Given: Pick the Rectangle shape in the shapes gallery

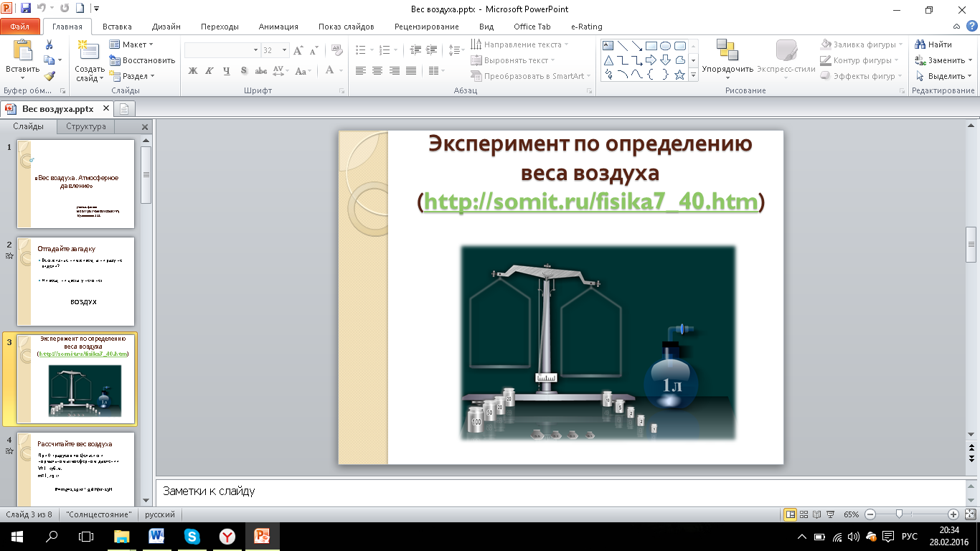Looking at the screenshot, I should pyautogui.click(x=651, y=46).
